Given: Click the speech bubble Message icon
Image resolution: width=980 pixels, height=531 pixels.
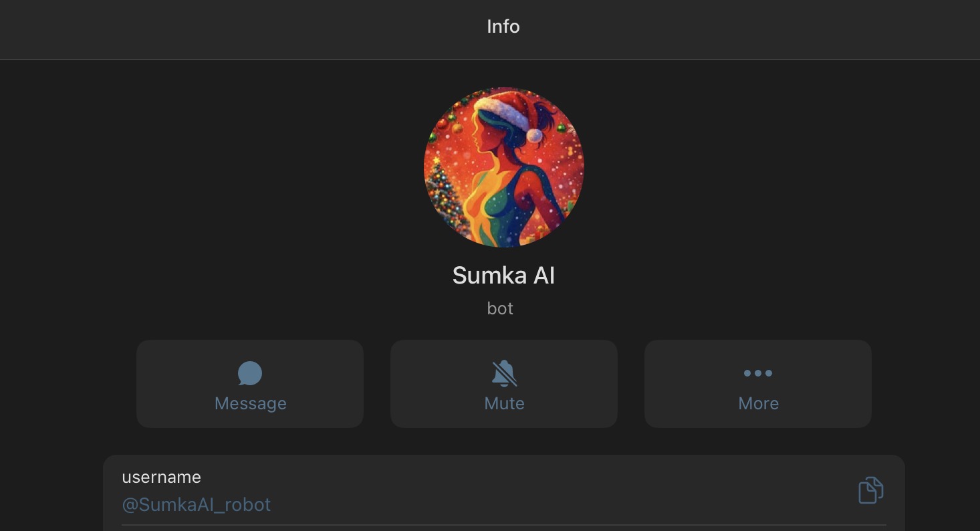Looking at the screenshot, I should [x=250, y=373].
